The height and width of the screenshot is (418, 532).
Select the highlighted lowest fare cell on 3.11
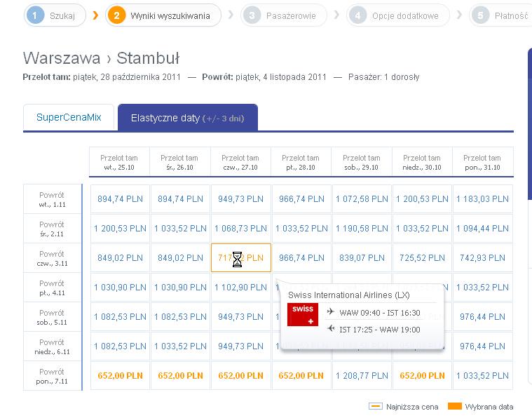(241, 257)
